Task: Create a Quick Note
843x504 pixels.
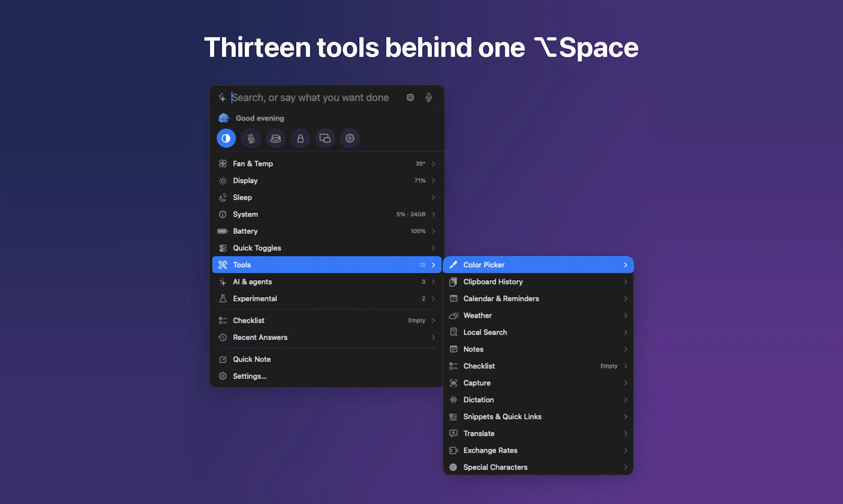Action: 327,359
